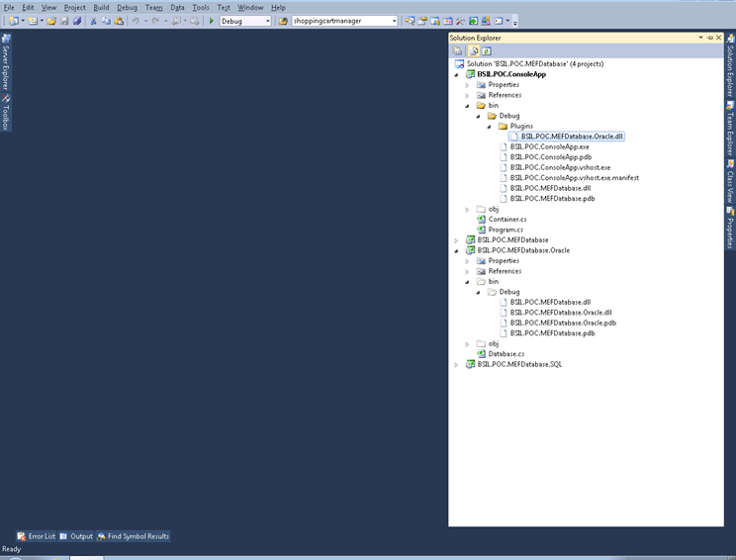Viewport: 736px width, 560px height.
Task: Open Properties Window from the main toolbar
Action: tap(422, 21)
